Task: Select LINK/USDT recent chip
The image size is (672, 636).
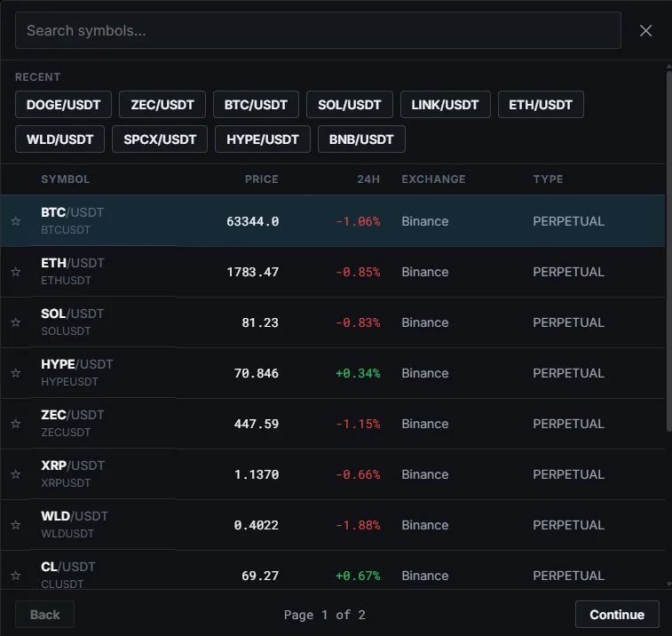Action: [446, 104]
